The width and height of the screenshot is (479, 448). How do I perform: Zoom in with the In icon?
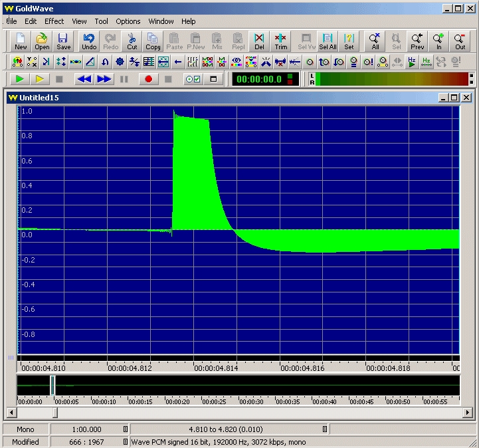pos(438,41)
